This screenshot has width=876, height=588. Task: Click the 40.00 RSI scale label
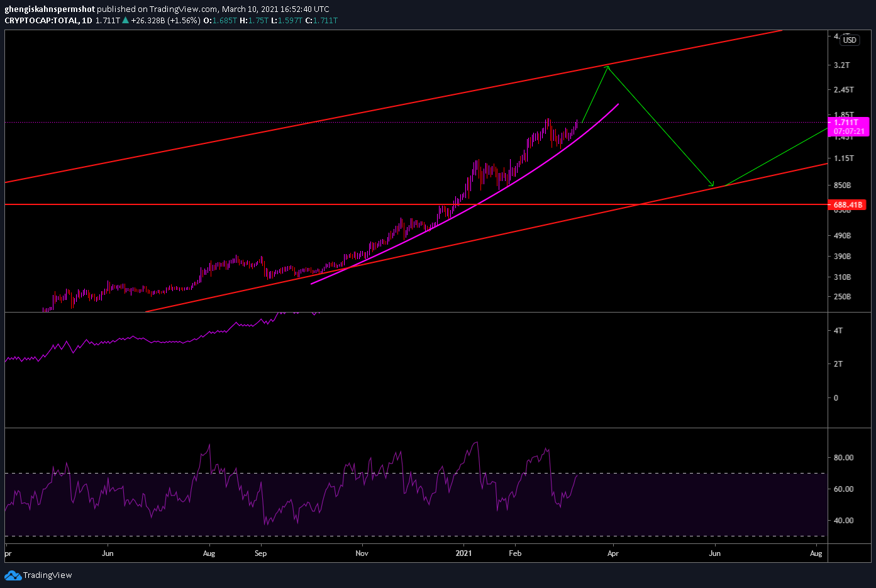tap(843, 521)
